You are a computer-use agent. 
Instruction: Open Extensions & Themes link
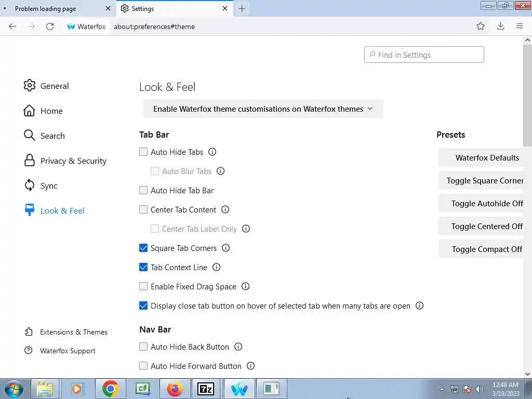66,332
